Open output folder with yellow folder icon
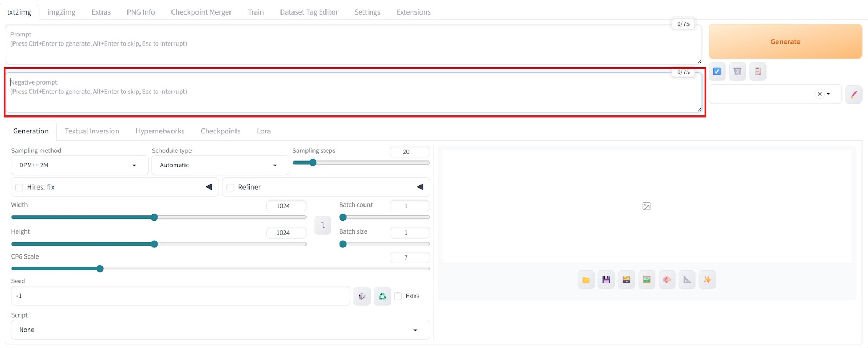 [x=586, y=280]
